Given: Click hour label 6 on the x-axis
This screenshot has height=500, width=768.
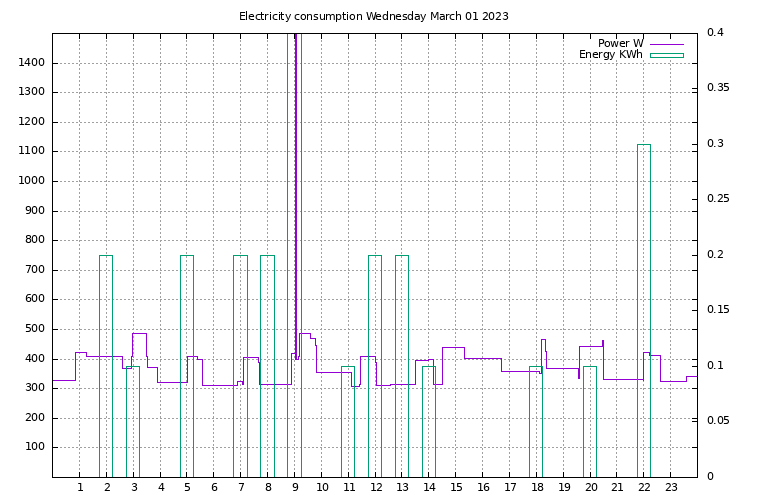Looking at the screenshot, I should [x=215, y=488].
